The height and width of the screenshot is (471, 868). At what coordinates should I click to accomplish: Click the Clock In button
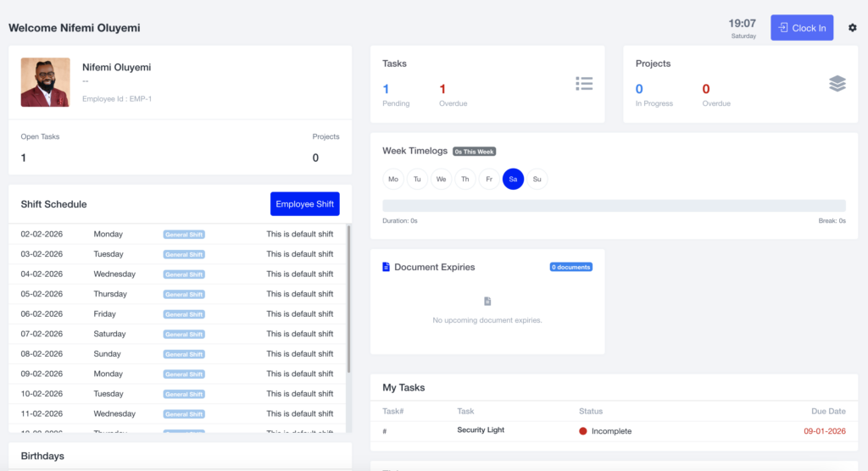pyautogui.click(x=802, y=28)
